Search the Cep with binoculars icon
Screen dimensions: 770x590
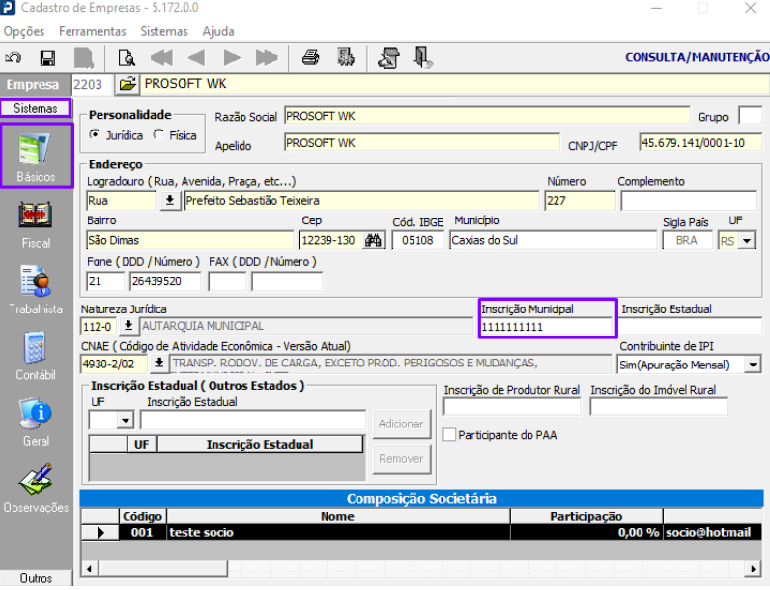click(x=374, y=240)
